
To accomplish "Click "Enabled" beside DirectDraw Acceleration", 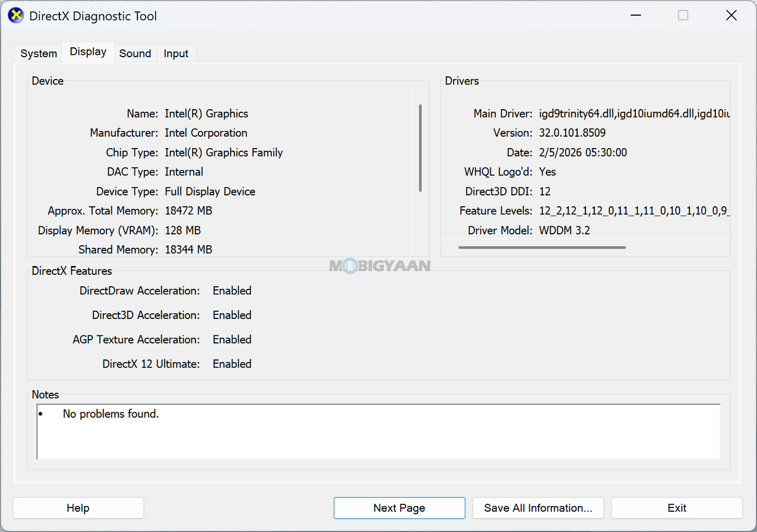I will pos(232,291).
